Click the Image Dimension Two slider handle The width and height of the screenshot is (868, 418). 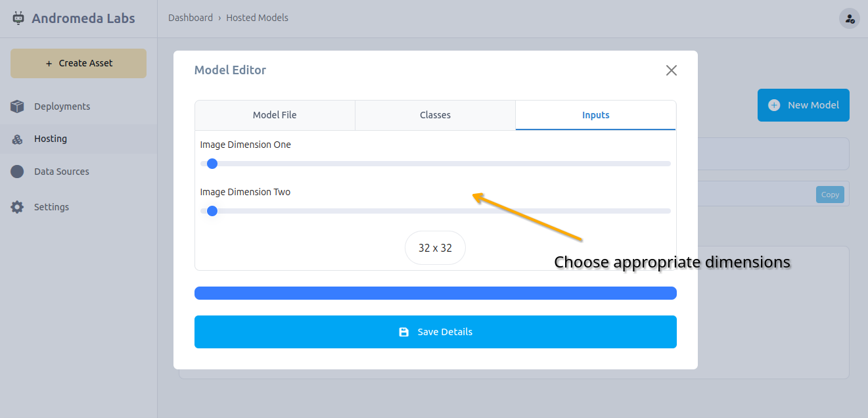point(212,211)
